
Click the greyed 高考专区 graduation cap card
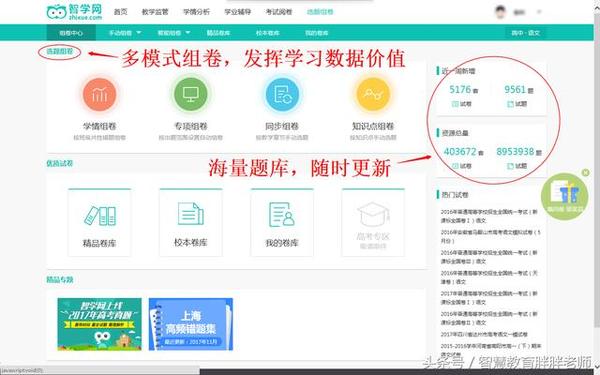point(373,222)
